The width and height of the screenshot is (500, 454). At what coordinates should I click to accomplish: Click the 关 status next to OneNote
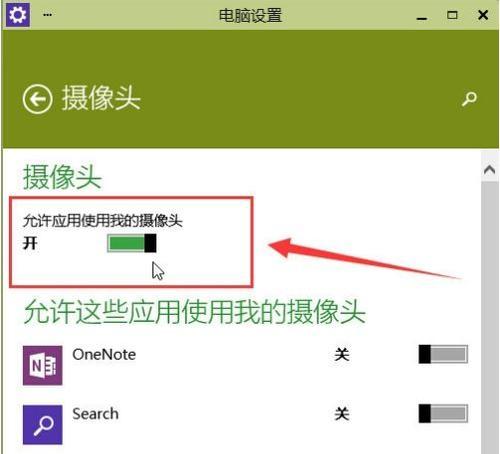pos(342,354)
